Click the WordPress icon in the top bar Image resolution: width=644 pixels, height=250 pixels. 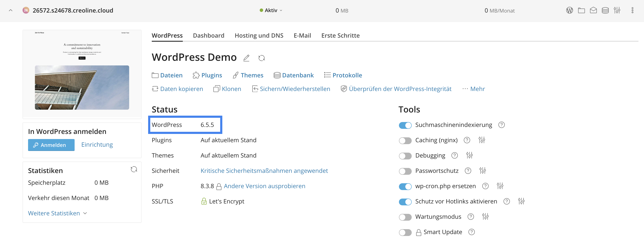point(569,10)
